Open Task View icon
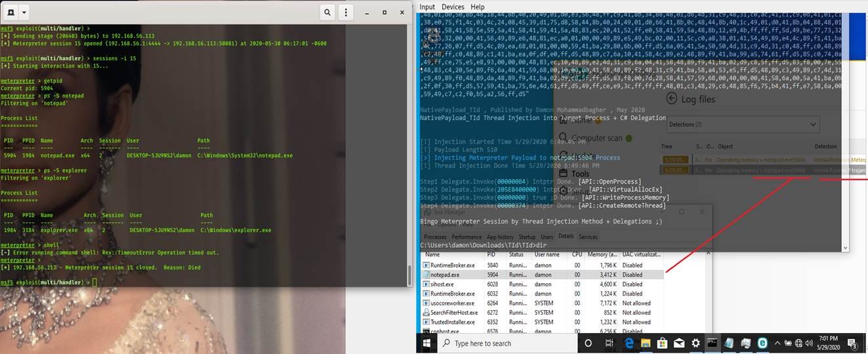The height and width of the screenshot is (354, 868). pos(610,344)
